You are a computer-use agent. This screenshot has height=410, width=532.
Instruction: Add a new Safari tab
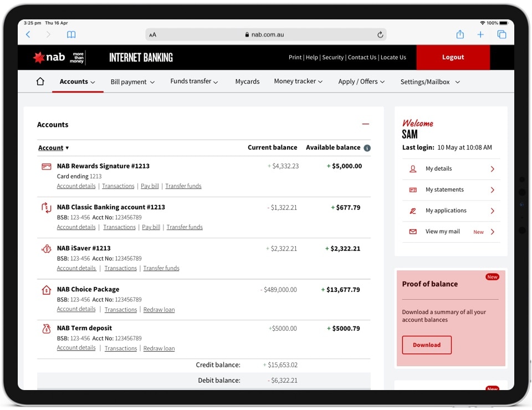coord(480,34)
